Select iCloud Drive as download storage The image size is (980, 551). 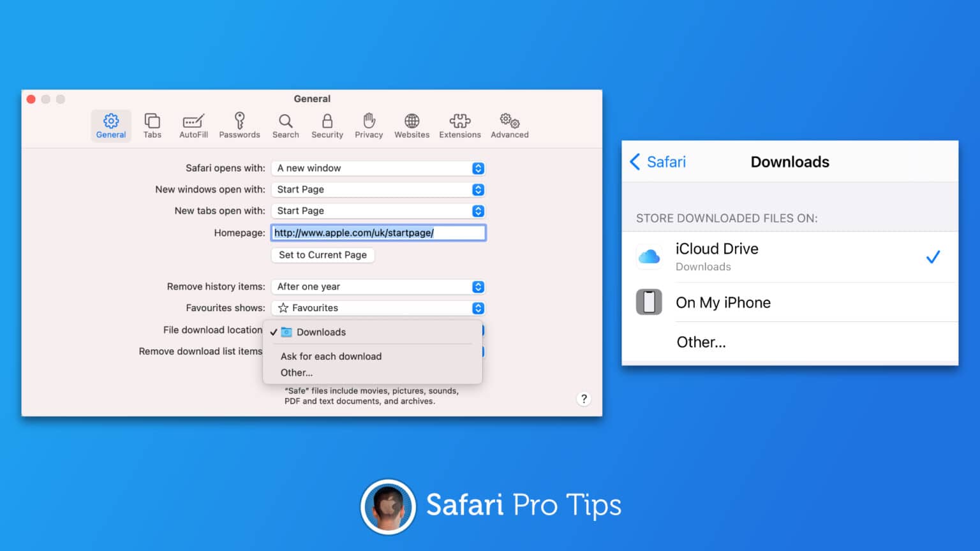click(790, 257)
